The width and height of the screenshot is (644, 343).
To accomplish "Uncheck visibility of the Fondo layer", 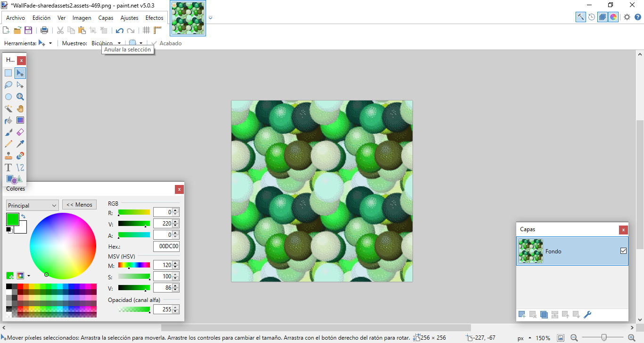I will (x=623, y=251).
